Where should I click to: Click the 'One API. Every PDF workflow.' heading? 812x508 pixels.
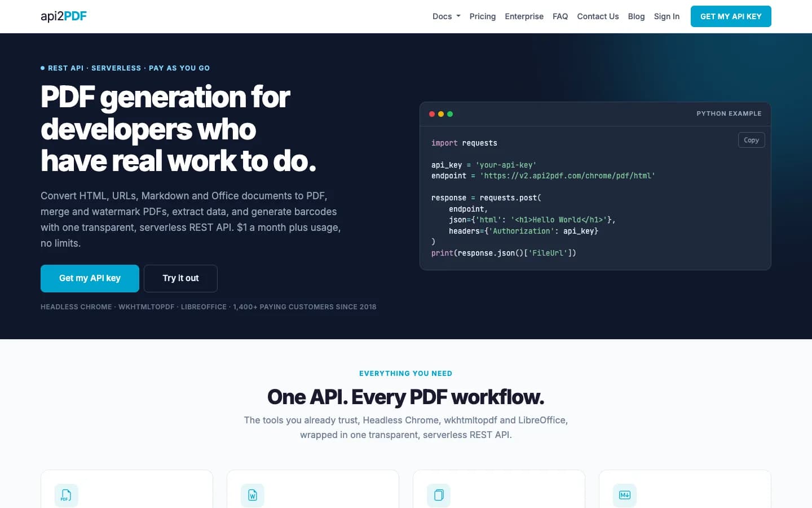tap(406, 397)
